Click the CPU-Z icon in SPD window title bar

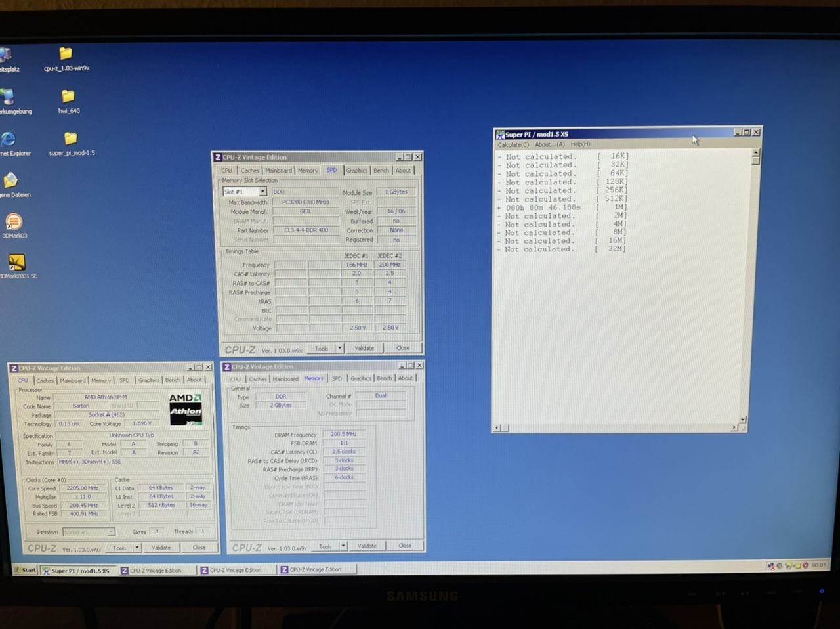[x=217, y=157]
